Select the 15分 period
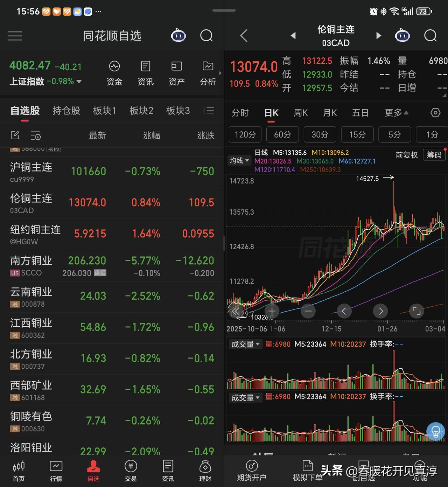 [357, 134]
